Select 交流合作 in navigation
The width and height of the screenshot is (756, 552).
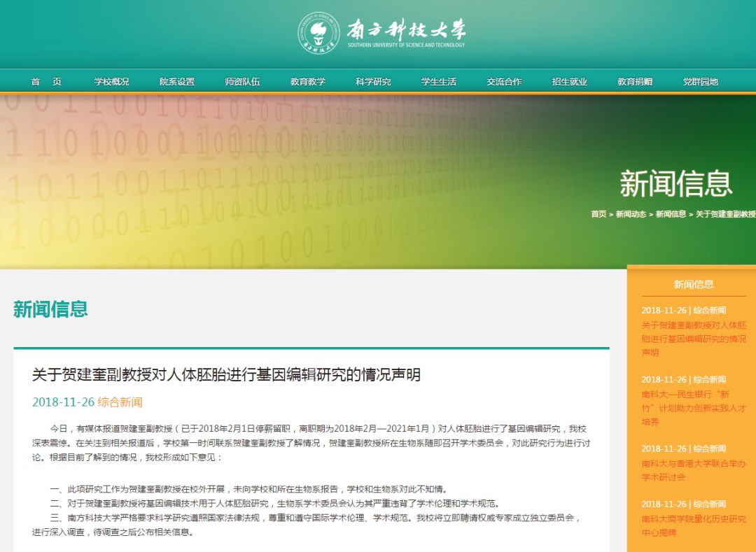click(x=504, y=82)
